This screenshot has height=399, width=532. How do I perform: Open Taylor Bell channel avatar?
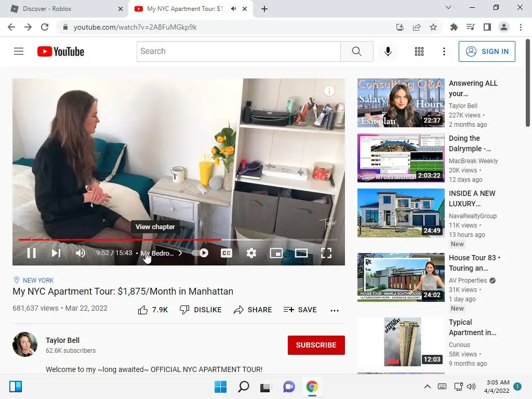[25, 344]
